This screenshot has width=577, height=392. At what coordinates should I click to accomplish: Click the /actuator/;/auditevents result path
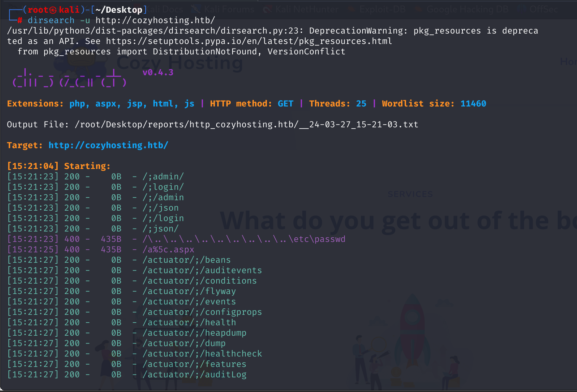tap(202, 271)
